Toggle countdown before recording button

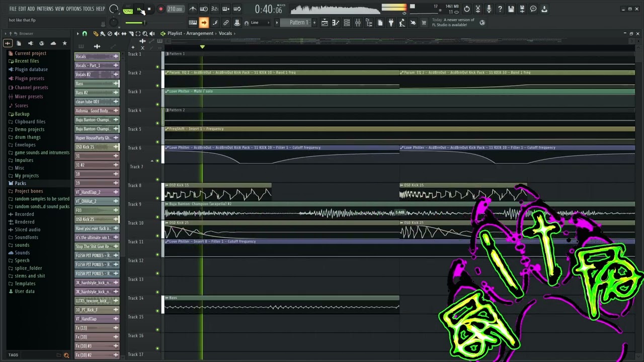tap(215, 9)
